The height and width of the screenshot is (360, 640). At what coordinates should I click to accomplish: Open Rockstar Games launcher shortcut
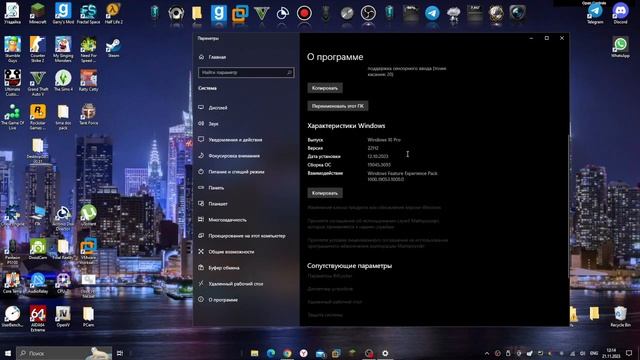38,117
